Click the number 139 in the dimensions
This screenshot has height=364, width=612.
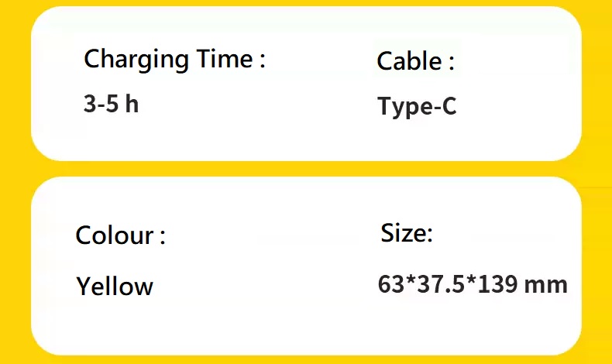click(497, 284)
